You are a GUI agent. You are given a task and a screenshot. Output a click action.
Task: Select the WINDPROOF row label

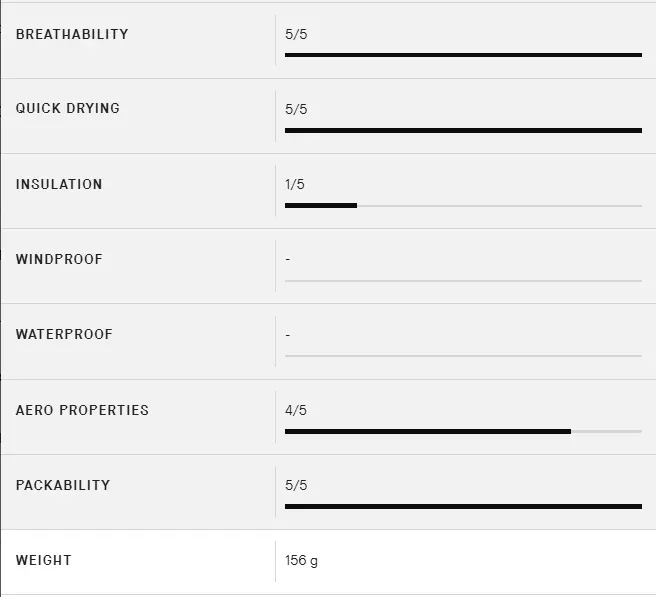pos(59,259)
